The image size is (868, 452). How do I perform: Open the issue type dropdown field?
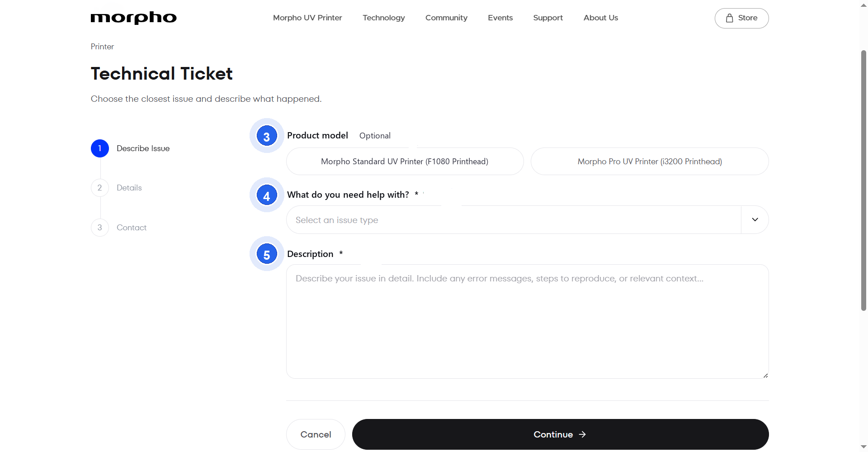tap(527, 220)
